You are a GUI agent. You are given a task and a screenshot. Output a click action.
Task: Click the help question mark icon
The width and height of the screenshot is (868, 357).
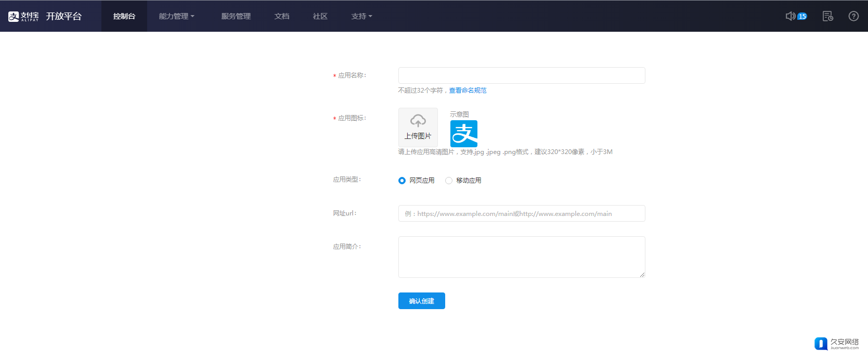(x=853, y=16)
